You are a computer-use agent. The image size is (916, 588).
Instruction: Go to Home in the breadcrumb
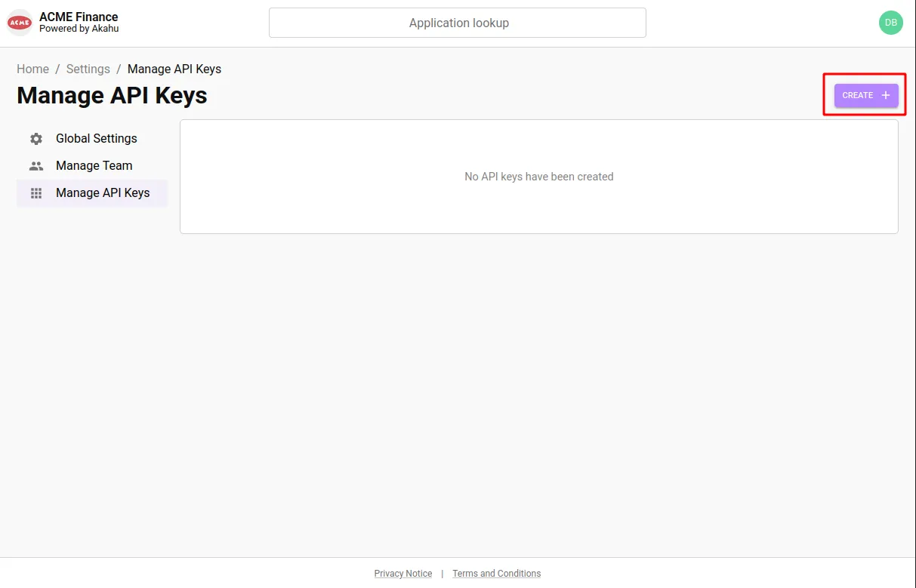click(x=32, y=69)
